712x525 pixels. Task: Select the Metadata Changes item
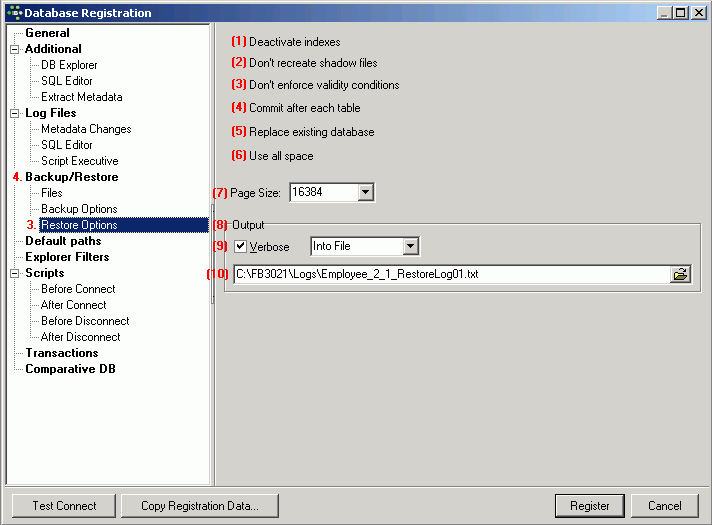point(86,129)
